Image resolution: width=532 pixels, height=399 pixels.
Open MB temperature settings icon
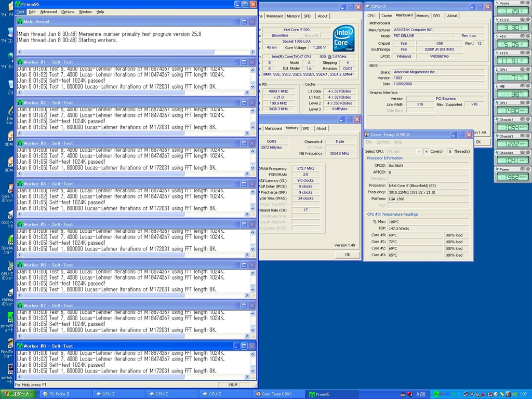coord(523,86)
